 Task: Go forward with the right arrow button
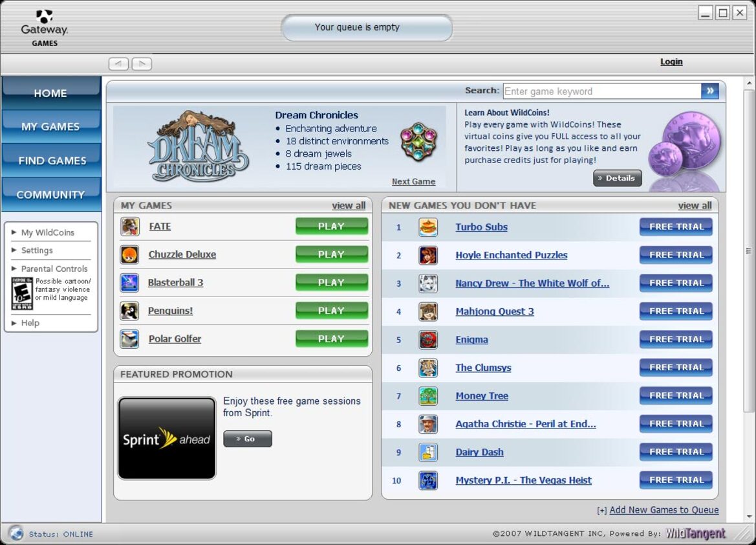click(x=142, y=63)
